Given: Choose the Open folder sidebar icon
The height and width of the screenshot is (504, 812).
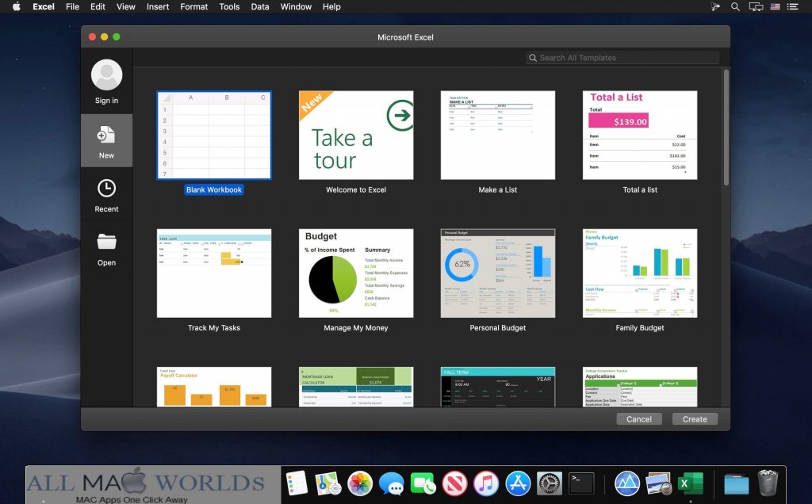Looking at the screenshot, I should [x=107, y=241].
